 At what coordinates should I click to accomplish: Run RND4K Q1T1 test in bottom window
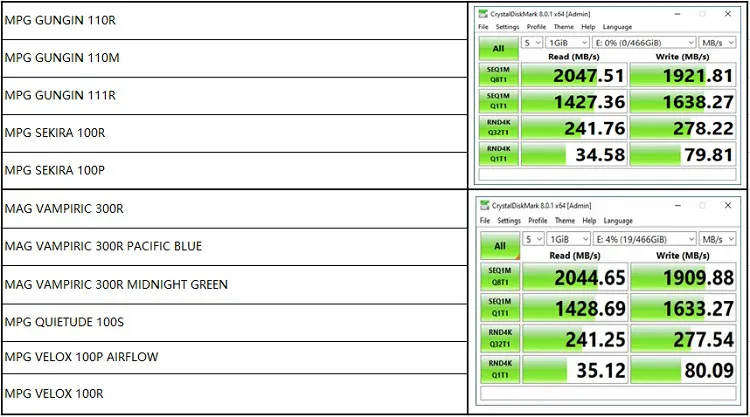pos(500,369)
